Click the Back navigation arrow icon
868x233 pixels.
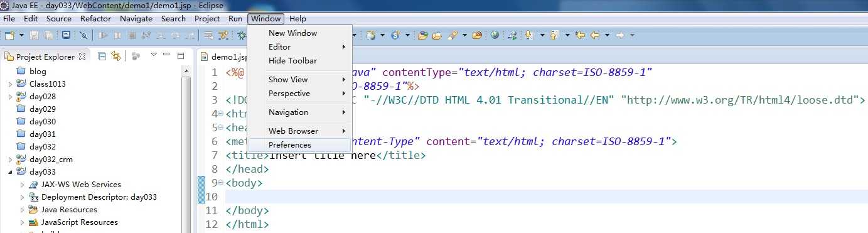(x=594, y=35)
